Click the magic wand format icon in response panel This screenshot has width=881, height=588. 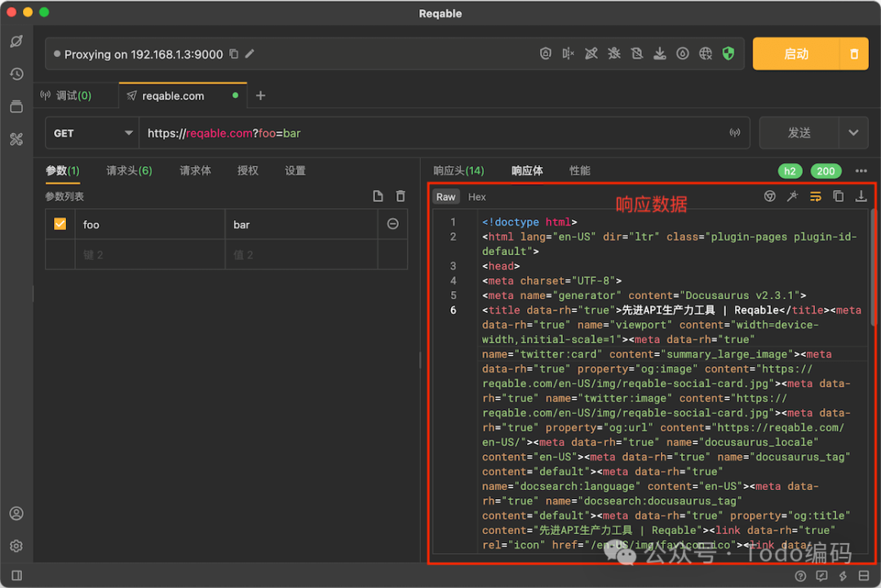792,196
